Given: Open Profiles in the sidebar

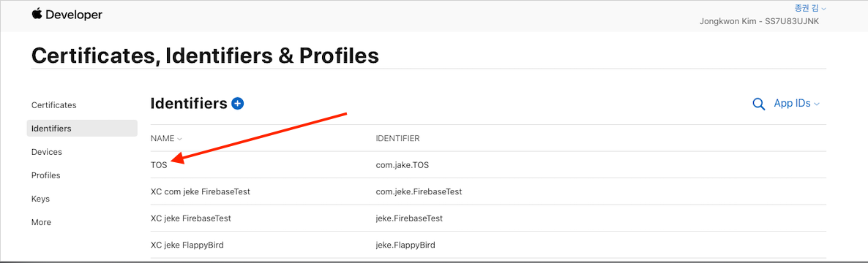Looking at the screenshot, I should click(46, 175).
